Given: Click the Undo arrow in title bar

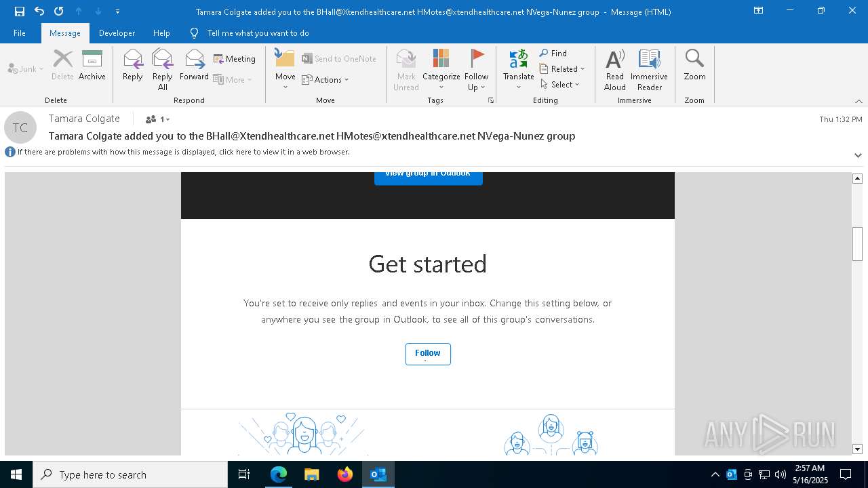Looking at the screenshot, I should coord(39,12).
